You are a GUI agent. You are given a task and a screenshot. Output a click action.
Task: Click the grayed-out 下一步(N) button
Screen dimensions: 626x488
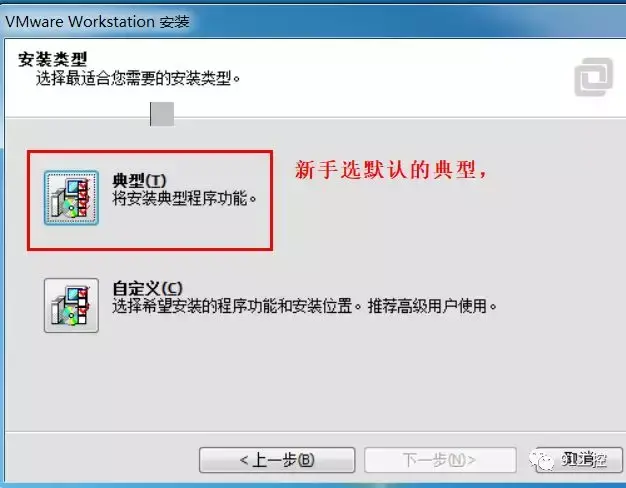click(440, 460)
